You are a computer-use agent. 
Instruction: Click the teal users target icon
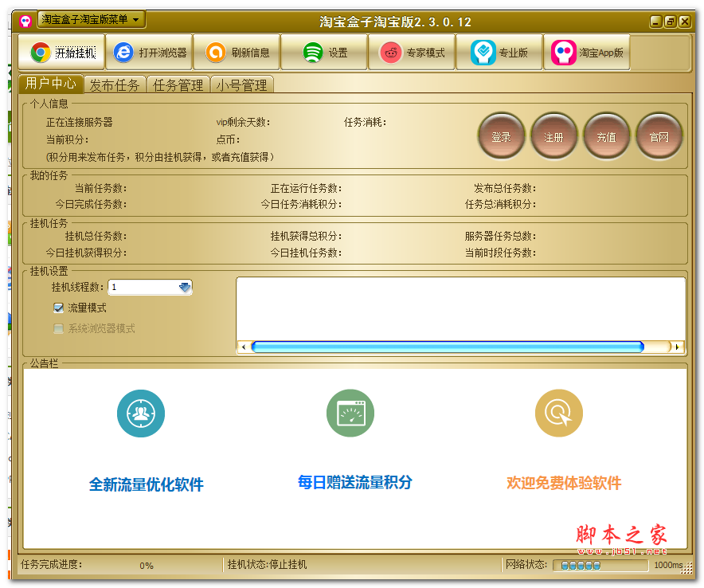coord(141,414)
